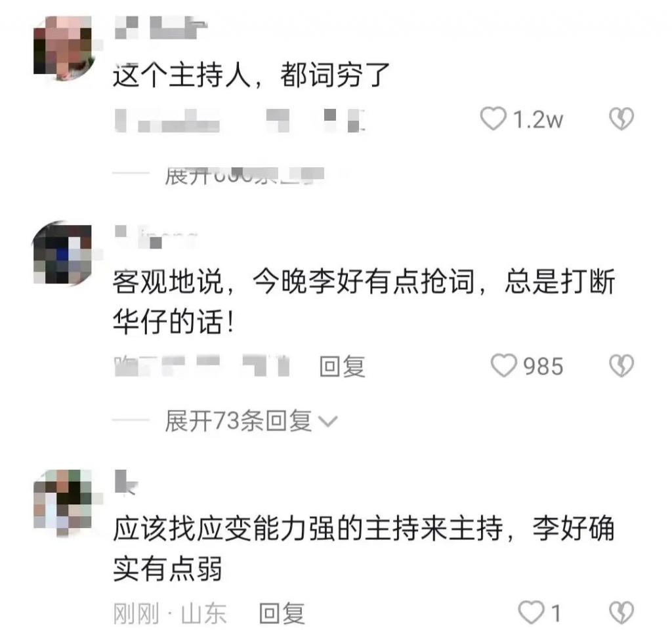Open avatar of the "应该找应变能力强" commenter

pos(64,501)
